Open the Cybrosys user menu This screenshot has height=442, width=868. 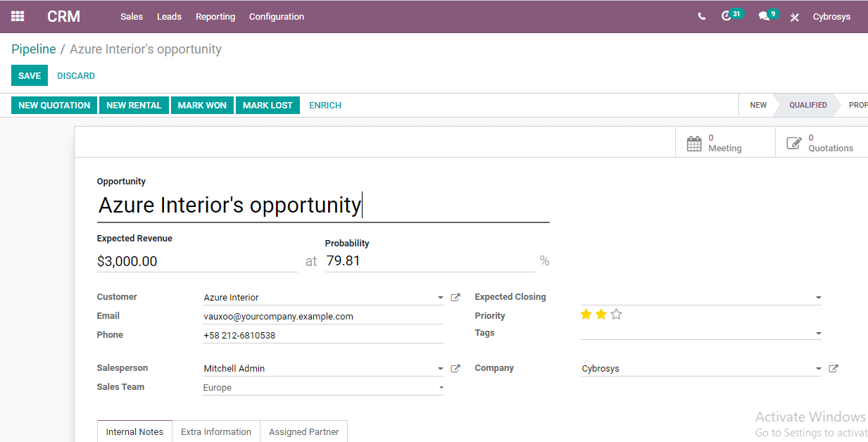tap(831, 17)
